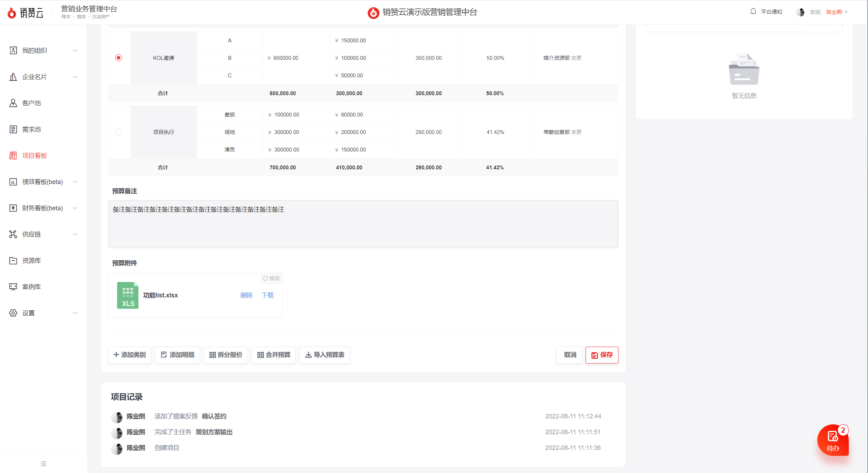This screenshot has height=473, width=868.
Task: Click the avatar beside 策划方案输出 record
Action: point(117,432)
